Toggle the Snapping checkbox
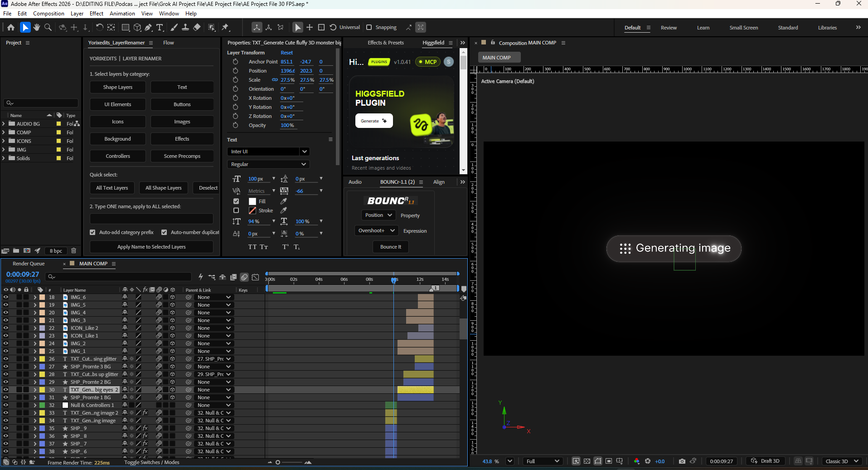The image size is (868, 470). pyautogui.click(x=369, y=27)
